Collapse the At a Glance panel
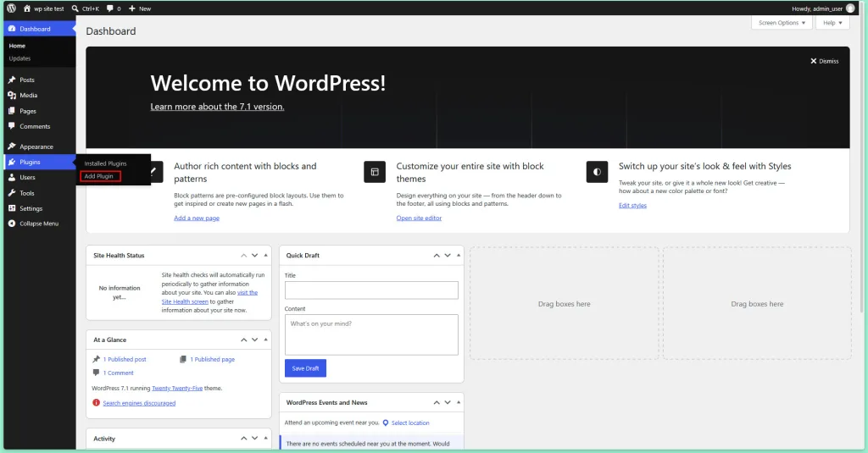 pyautogui.click(x=265, y=340)
